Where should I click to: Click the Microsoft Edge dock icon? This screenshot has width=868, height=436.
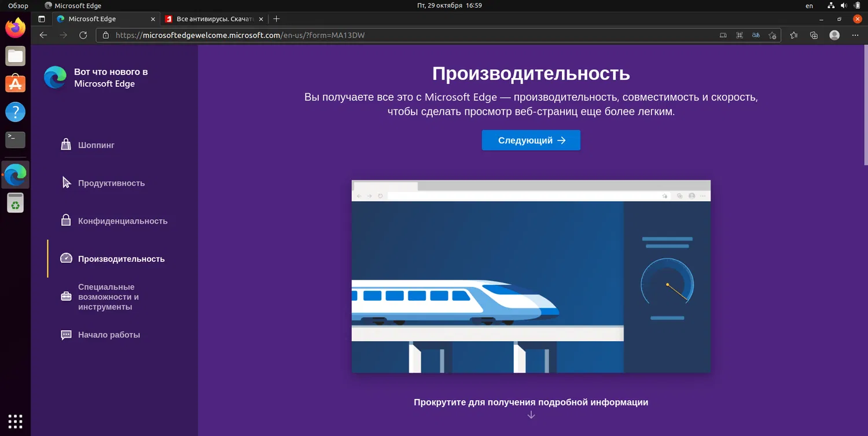pyautogui.click(x=16, y=175)
